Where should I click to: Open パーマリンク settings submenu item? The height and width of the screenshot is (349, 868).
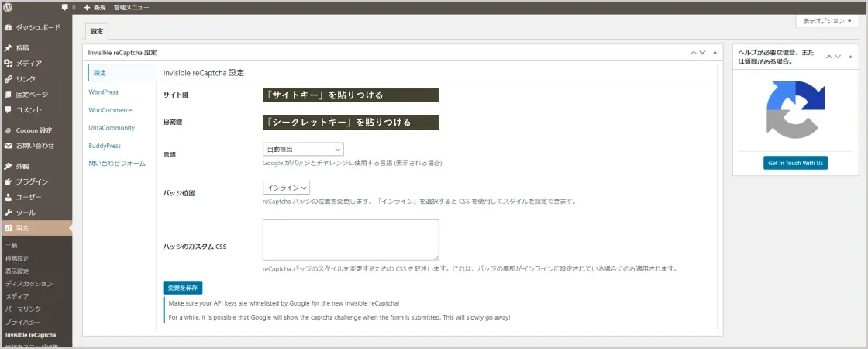click(22, 309)
